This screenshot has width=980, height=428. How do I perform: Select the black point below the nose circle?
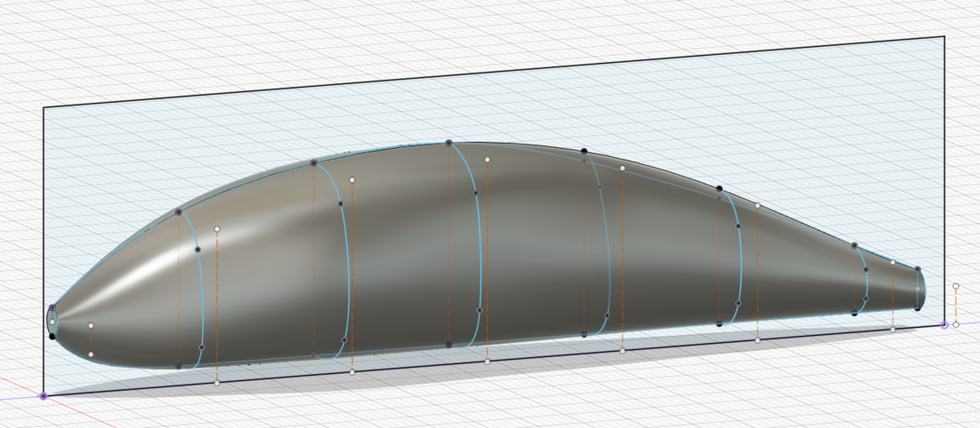coord(52,336)
